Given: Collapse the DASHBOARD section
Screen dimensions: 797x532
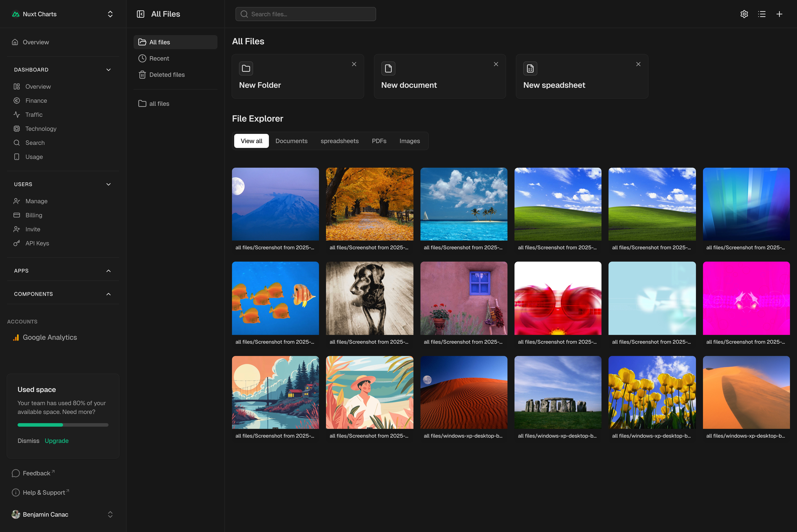Looking at the screenshot, I should click(x=108, y=70).
